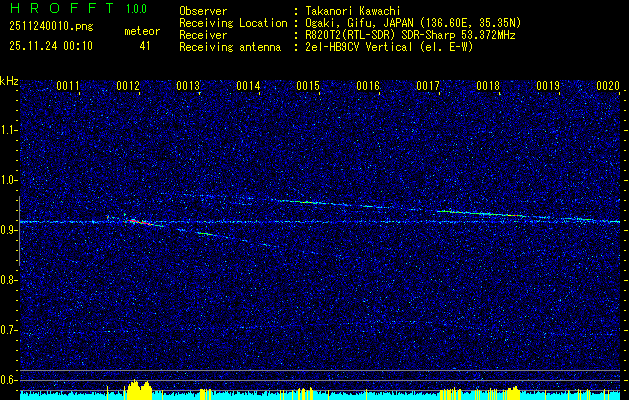Click the 0017 time marker
Image resolution: width=629 pixels, height=400 pixels.
click(428, 86)
